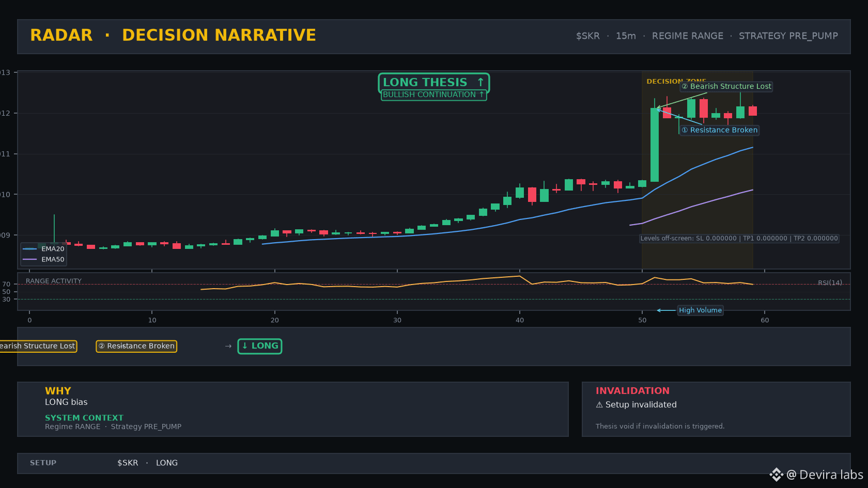The height and width of the screenshot is (488, 868).
Task: Click the Resistance Broken chip below the chart
Action: point(136,346)
